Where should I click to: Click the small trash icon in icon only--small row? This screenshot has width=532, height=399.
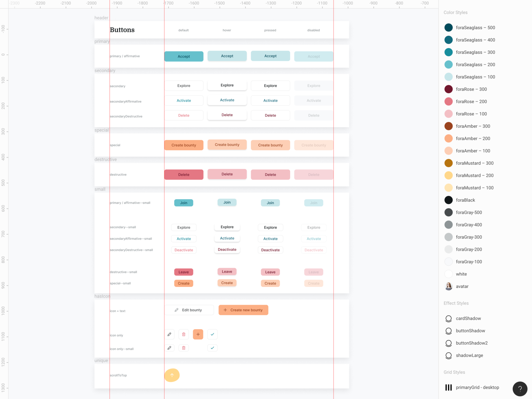[184, 348]
